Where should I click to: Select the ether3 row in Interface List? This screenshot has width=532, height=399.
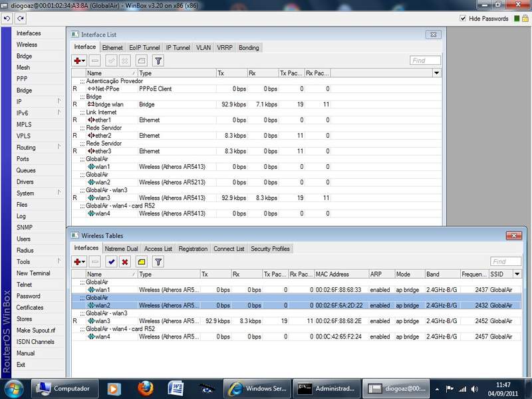[x=256, y=152]
